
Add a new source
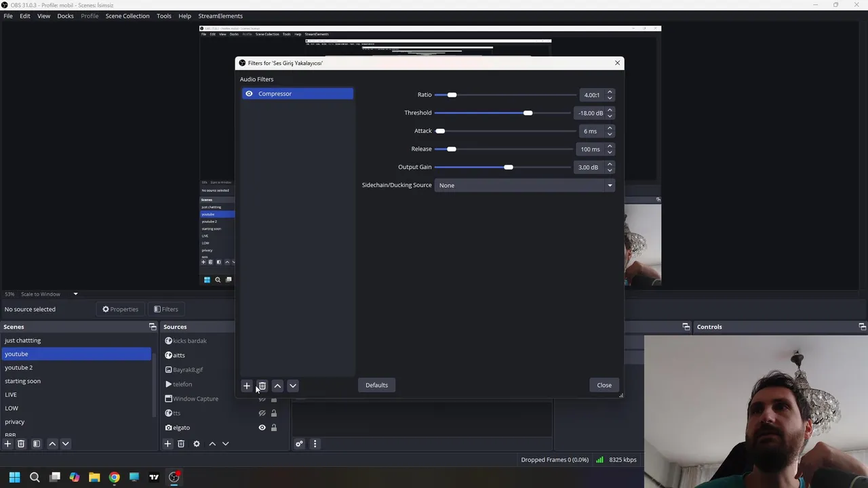pyautogui.click(x=167, y=444)
